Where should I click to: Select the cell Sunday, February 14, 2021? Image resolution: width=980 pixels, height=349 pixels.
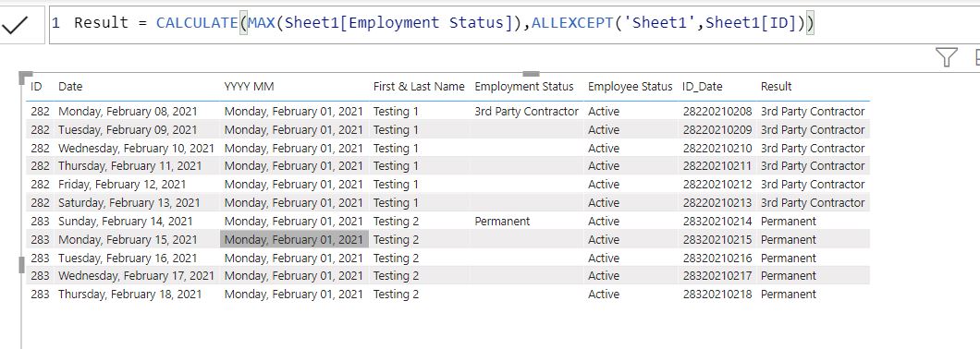tap(126, 222)
